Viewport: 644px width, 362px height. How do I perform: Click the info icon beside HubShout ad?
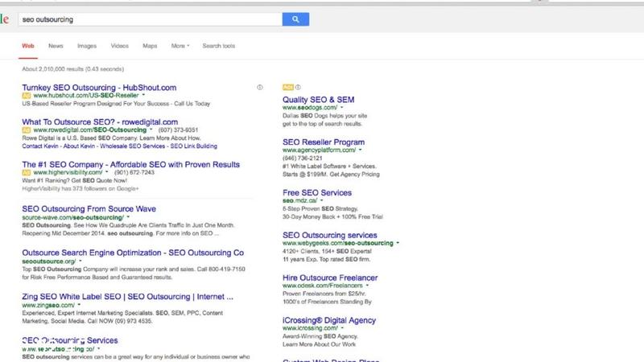[x=259, y=88]
